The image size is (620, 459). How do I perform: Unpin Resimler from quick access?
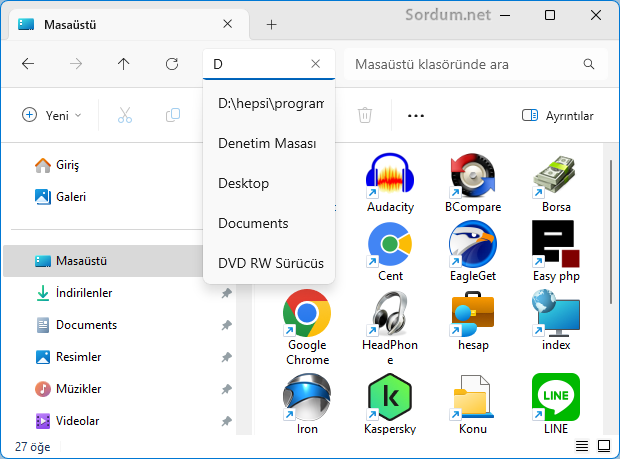tap(227, 357)
